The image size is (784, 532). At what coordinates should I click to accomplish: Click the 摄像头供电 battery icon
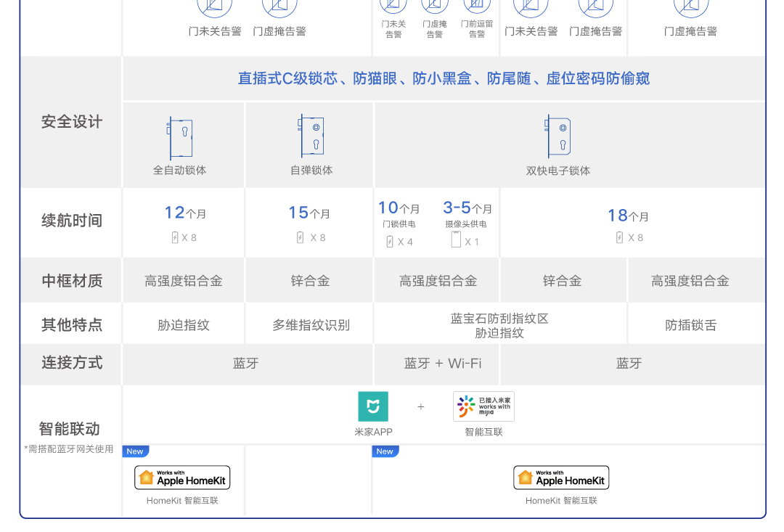[456, 240]
